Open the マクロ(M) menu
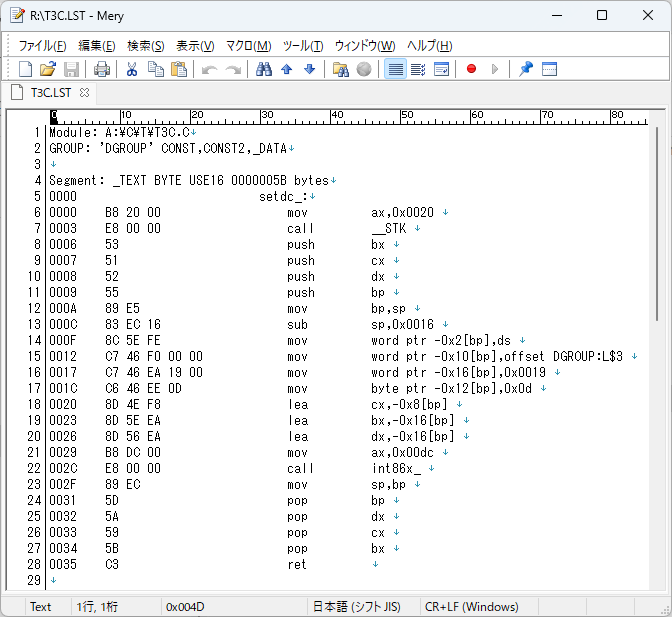 [x=249, y=45]
